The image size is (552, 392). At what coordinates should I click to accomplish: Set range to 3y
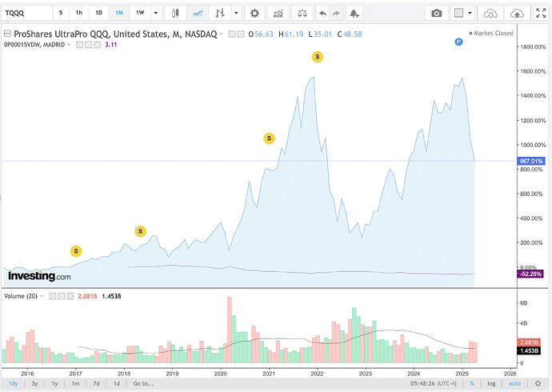(x=34, y=383)
